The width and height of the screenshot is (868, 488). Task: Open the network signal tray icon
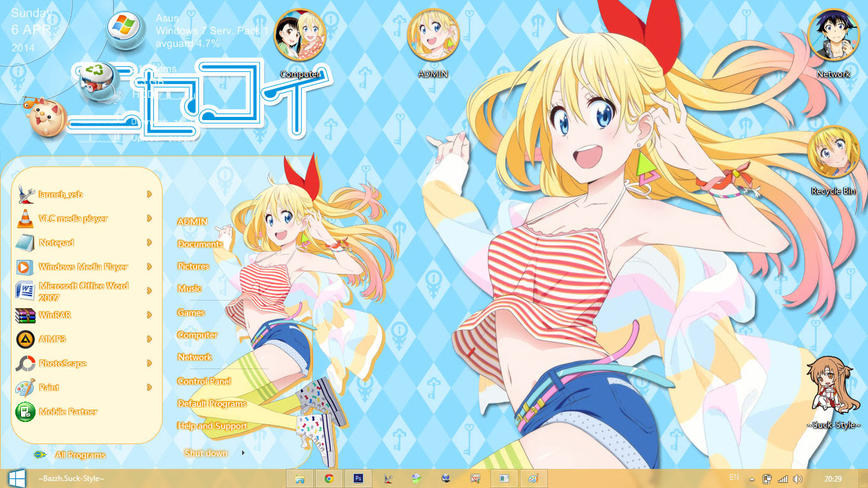[783, 479]
